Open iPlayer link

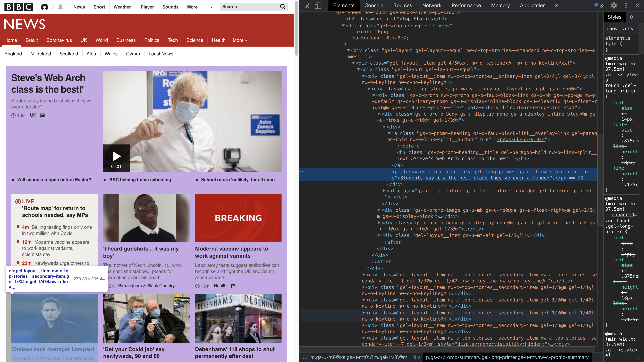click(x=147, y=7)
